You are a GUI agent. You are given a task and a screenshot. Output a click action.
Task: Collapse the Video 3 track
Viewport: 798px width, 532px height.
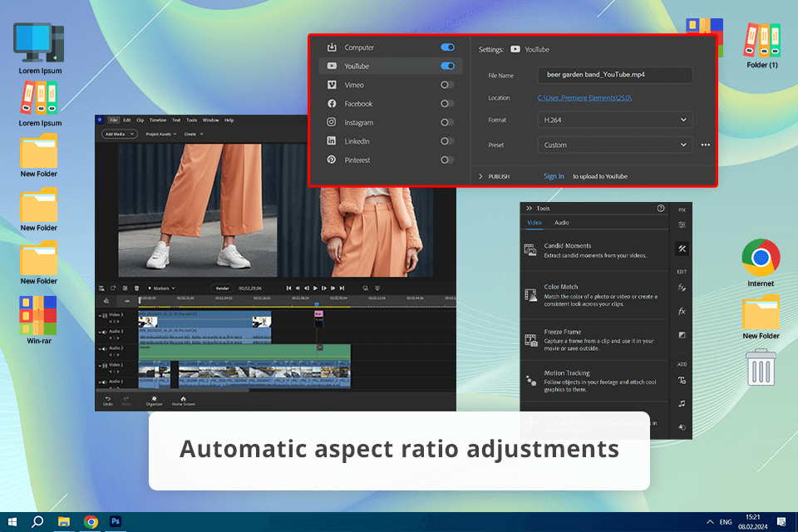[100, 316]
